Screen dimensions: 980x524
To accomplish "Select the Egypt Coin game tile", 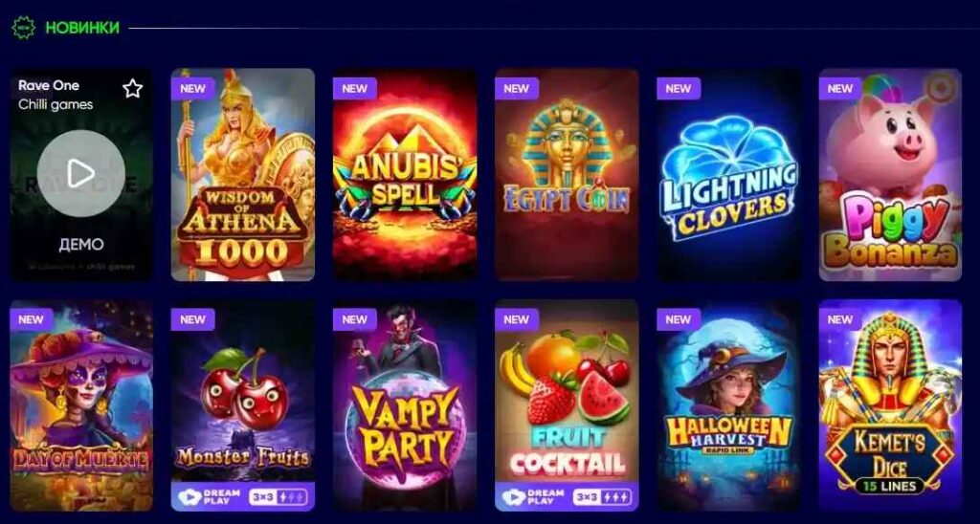I will pos(567,175).
